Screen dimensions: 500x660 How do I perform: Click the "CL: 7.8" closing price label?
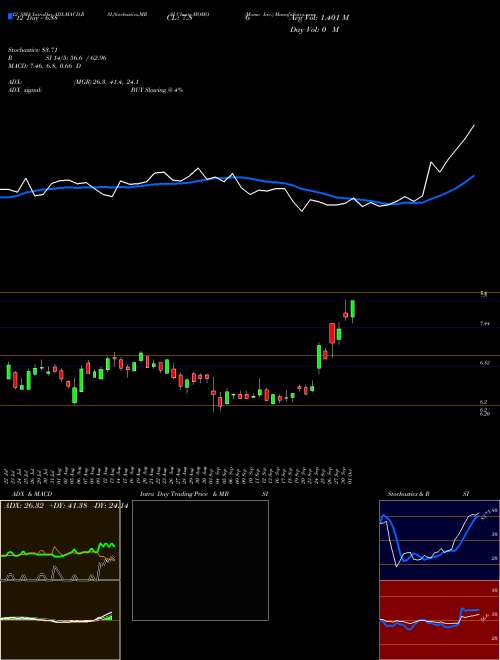click(180, 17)
